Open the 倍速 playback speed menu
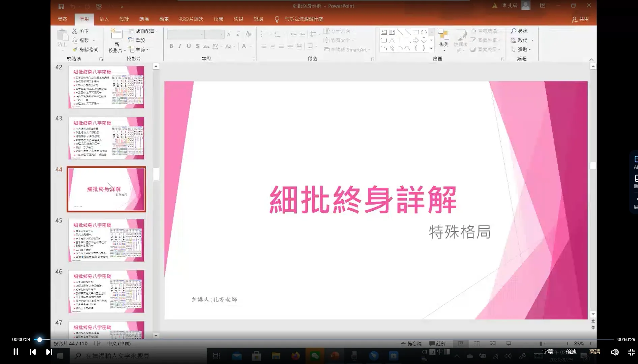The width and height of the screenshot is (638, 364). [571, 352]
